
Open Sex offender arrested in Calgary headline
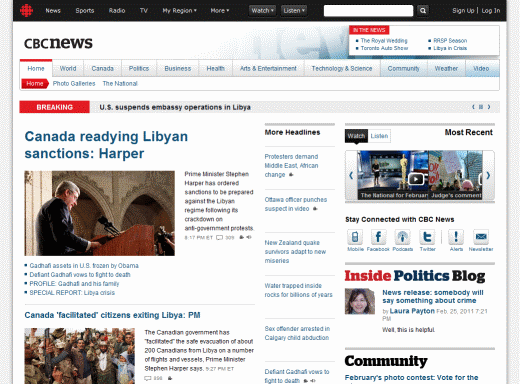tap(297, 333)
